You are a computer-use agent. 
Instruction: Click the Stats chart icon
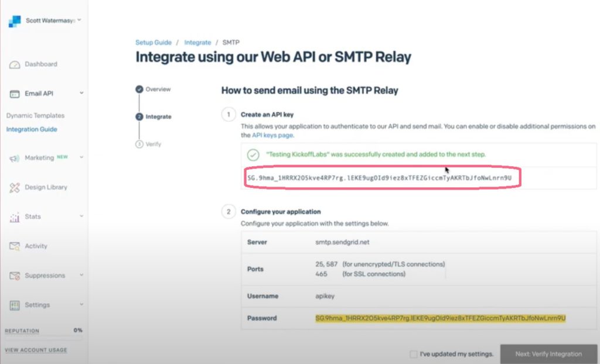tap(15, 217)
